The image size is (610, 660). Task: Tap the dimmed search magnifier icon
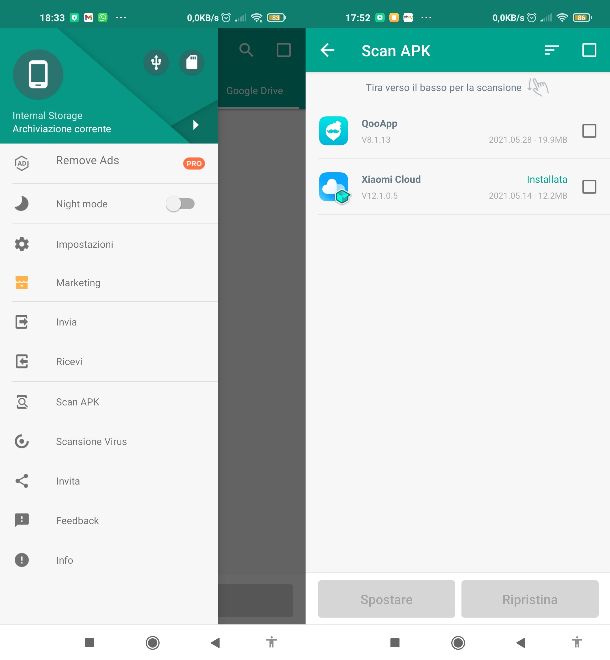pos(246,50)
